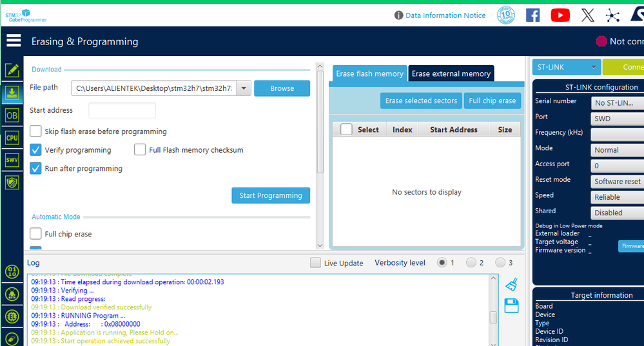The width and height of the screenshot is (644, 346).
Task: Click Erase selected sectors button
Action: (421, 101)
